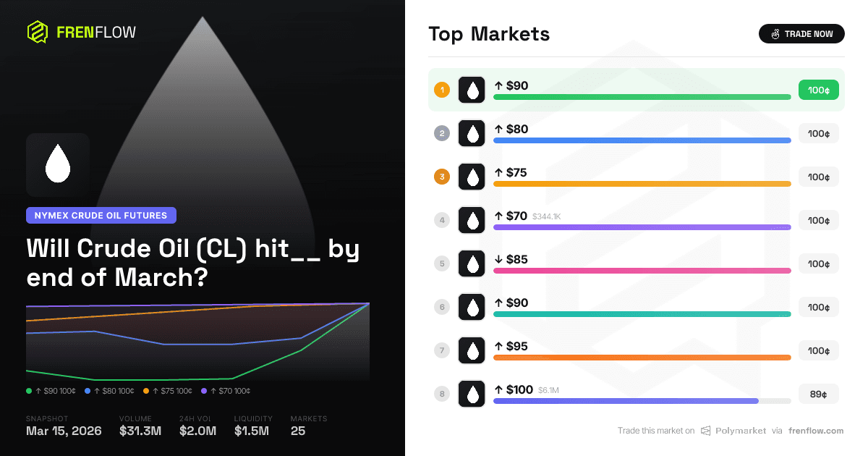868x456 pixels.
Task: Click the oil droplet icon beside $90
Action: click(472, 90)
